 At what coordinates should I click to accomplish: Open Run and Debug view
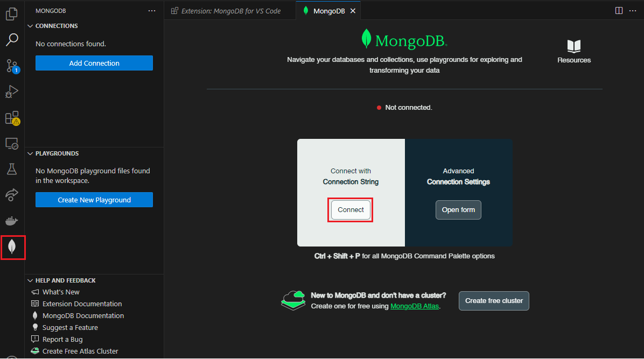tap(12, 91)
